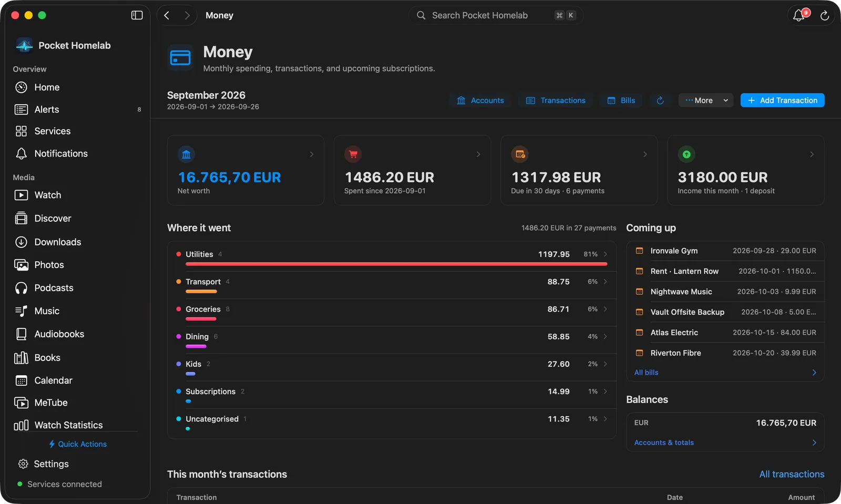Screen dimensions: 841x504
Task: Click the Add Transaction button
Action: click(x=782, y=100)
